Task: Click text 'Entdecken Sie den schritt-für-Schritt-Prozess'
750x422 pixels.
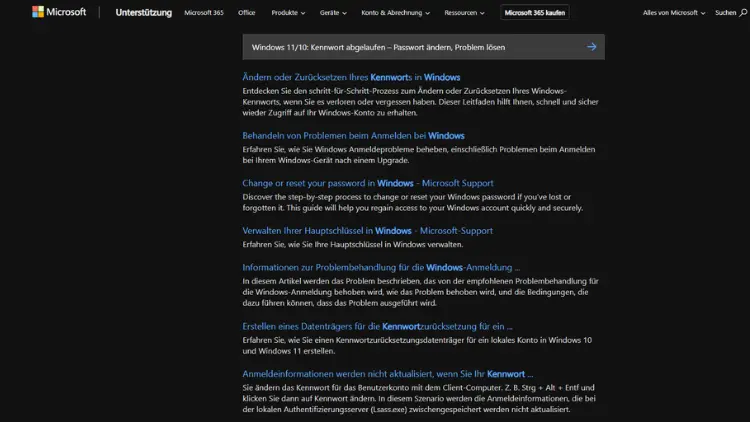Action: [x=329, y=91]
